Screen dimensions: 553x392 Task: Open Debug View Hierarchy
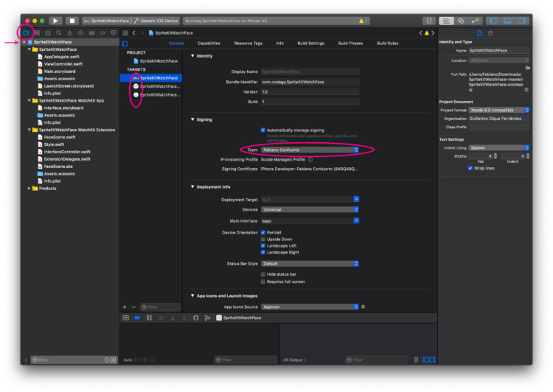point(195,318)
